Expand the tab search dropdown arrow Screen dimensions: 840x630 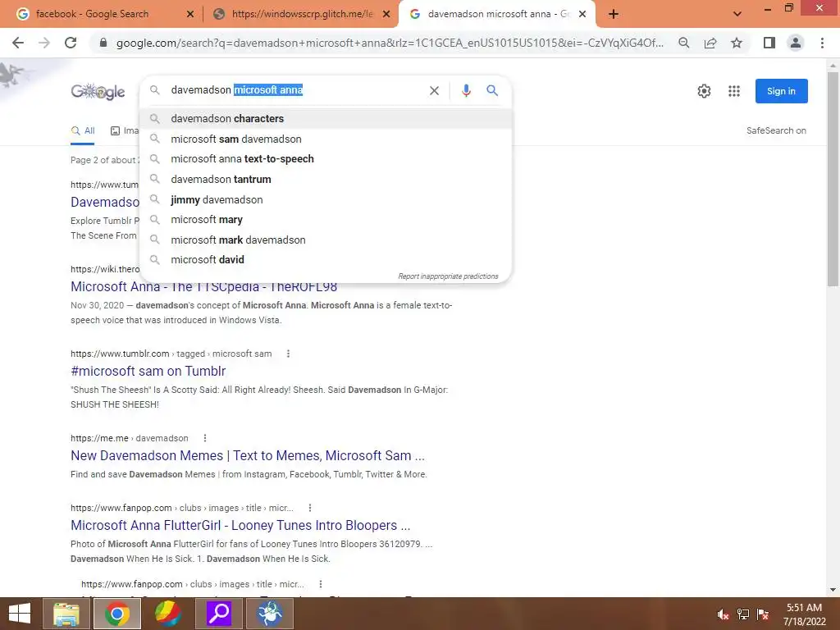point(737,14)
